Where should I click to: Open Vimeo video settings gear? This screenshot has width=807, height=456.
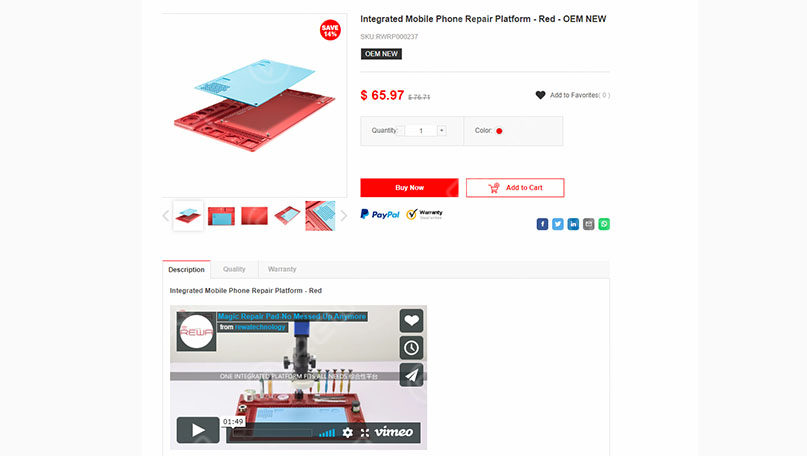click(347, 432)
